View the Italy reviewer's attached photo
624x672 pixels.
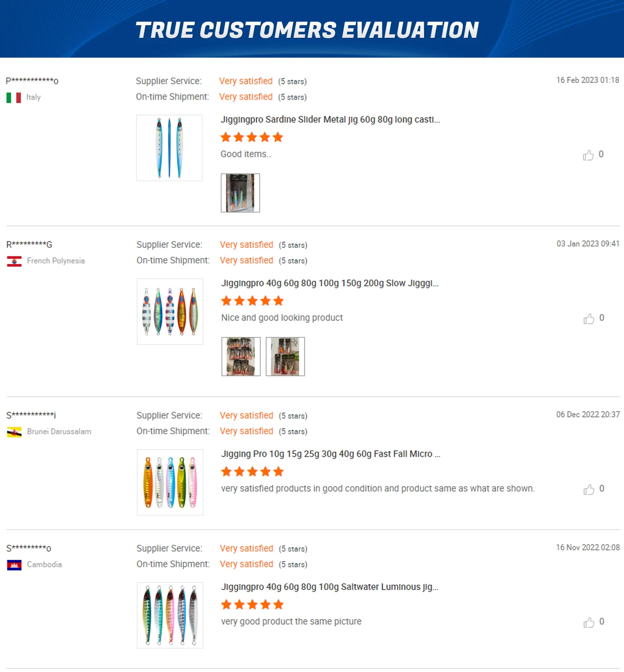click(240, 193)
